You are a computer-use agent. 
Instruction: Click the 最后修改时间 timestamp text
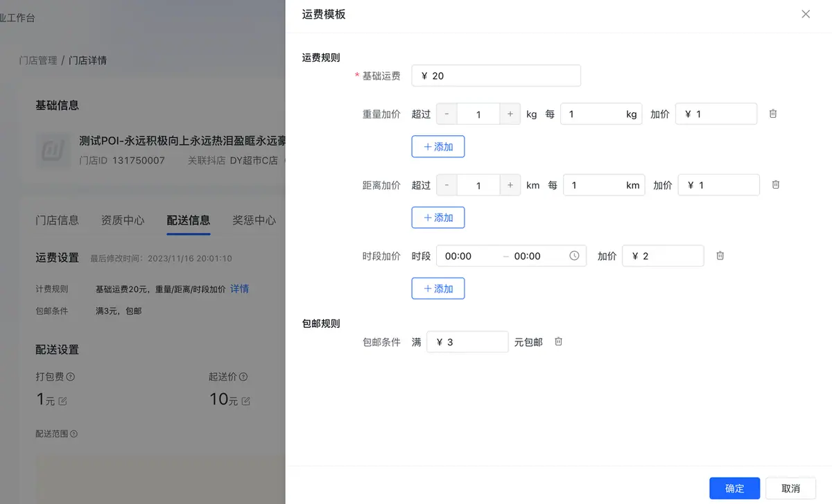161,259
